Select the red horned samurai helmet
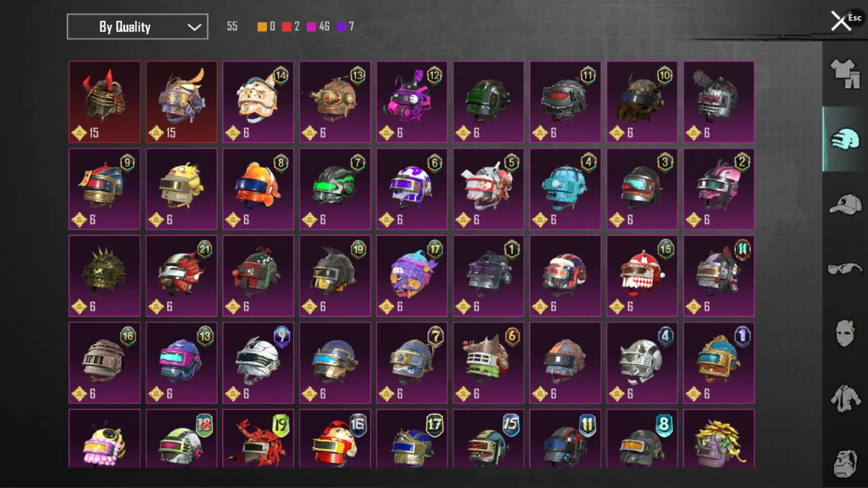The image size is (868, 488). coord(104,102)
